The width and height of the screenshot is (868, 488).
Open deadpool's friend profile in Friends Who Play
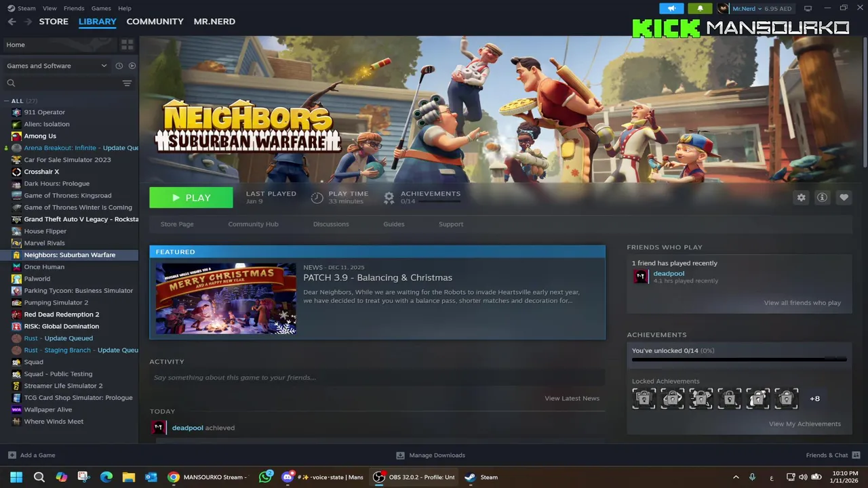tap(669, 274)
